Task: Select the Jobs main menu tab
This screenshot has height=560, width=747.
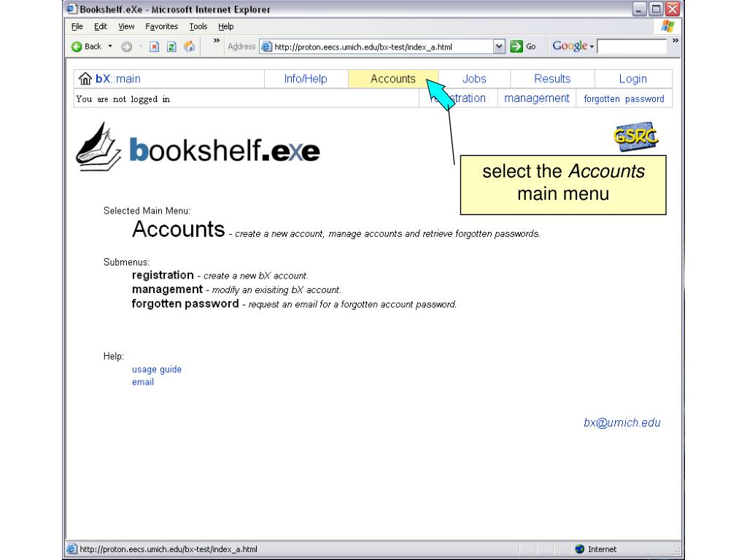Action: [x=474, y=79]
